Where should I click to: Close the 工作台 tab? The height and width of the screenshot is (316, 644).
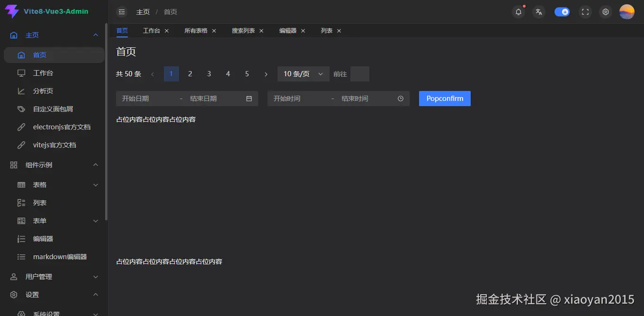pos(167,31)
